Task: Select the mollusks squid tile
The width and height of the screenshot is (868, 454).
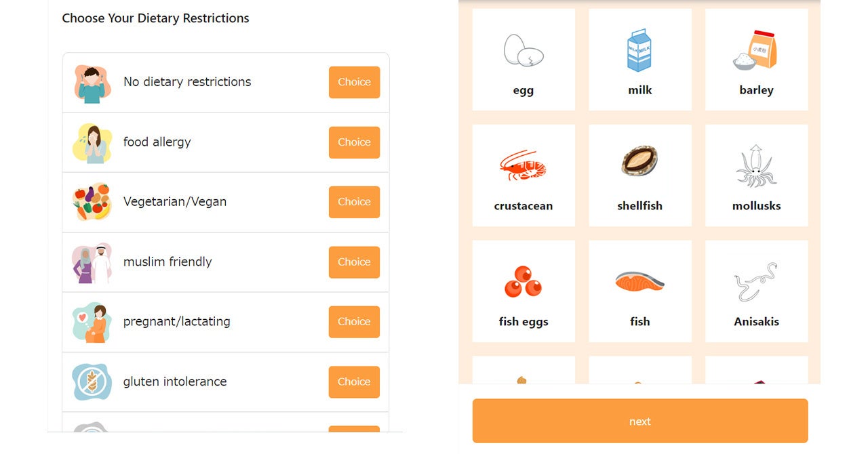Action: coord(756,176)
